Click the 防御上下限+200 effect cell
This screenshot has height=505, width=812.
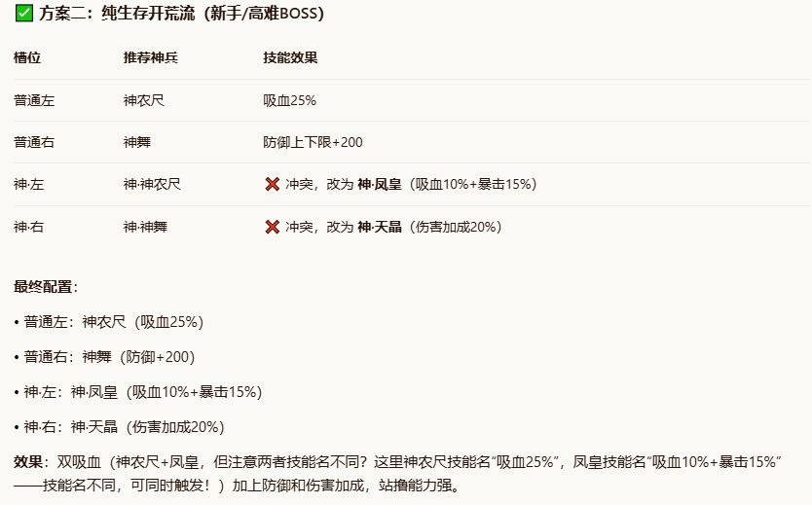coord(313,142)
